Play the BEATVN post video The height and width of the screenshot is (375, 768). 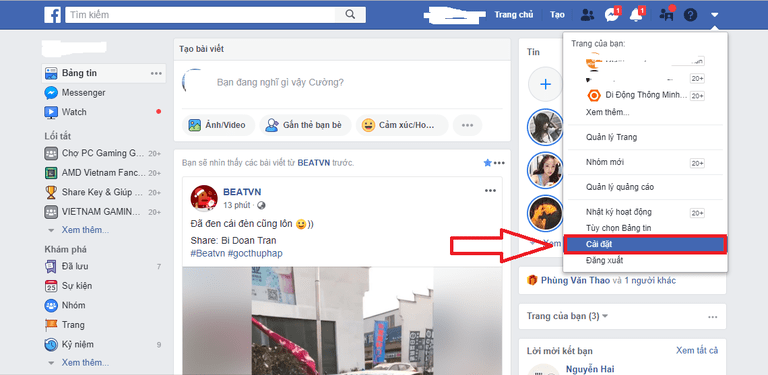(x=342, y=321)
